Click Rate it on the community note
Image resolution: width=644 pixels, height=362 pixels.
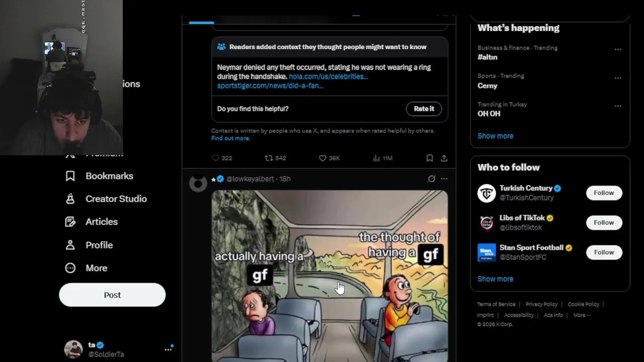424,109
